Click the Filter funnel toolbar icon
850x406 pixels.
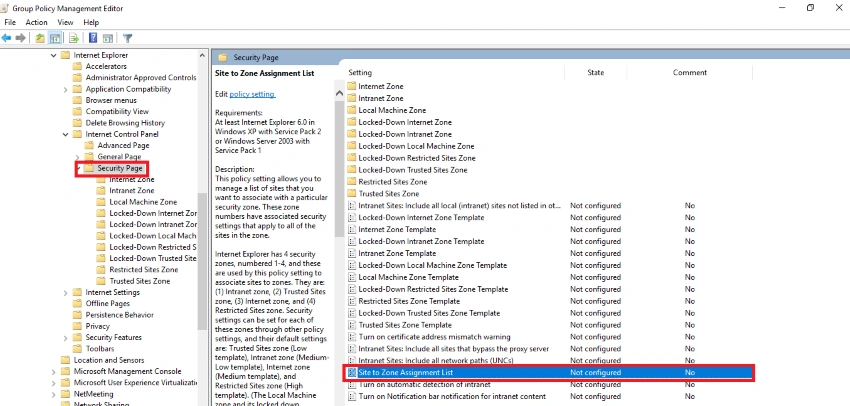coord(127,38)
